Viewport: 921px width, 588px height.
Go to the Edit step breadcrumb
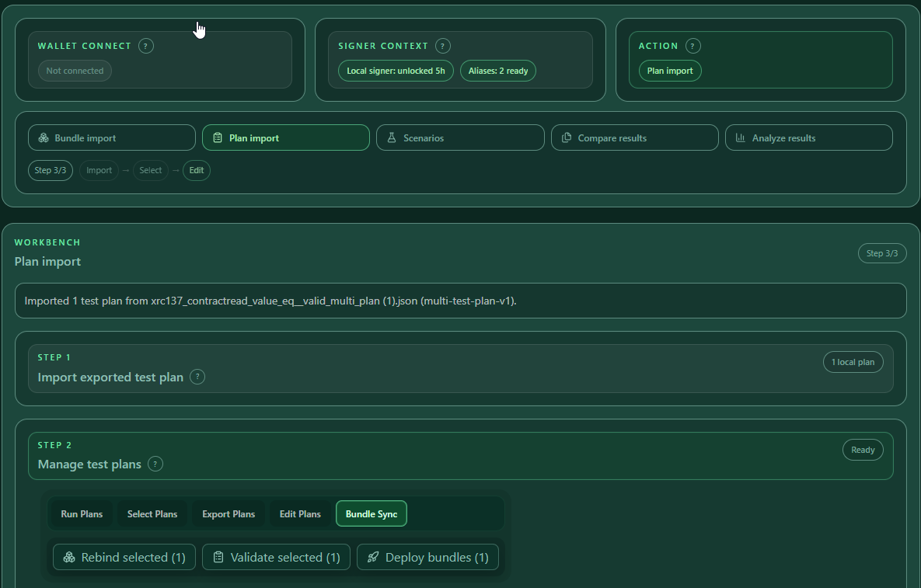[196, 170]
